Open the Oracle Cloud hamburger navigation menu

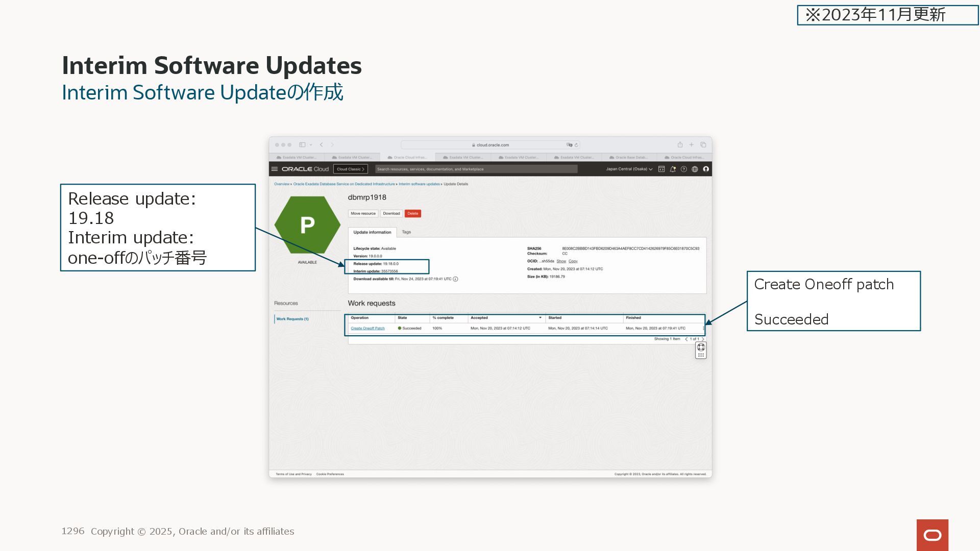point(275,169)
